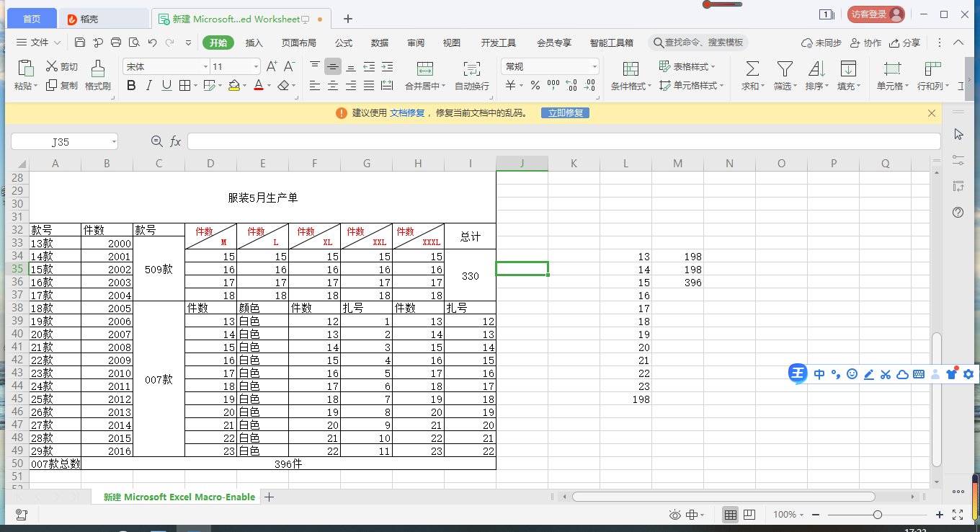This screenshot has height=532, width=980.
Task: Toggle vertical middle alignment
Action: [x=332, y=66]
